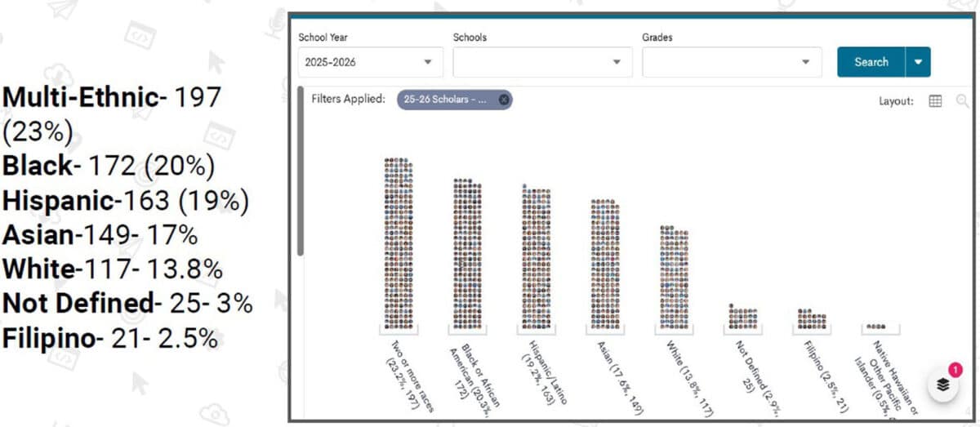Click the 'Multi-Ethnic- 197' text line

pos(111,98)
